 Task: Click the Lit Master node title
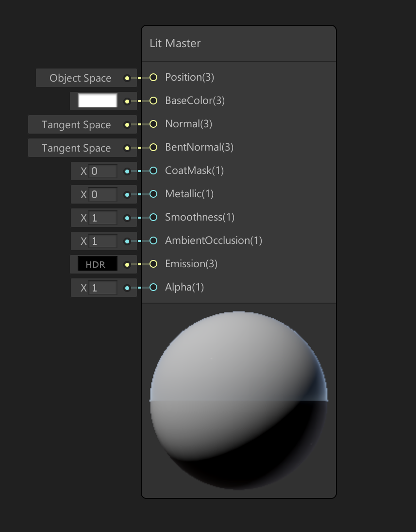coord(175,43)
